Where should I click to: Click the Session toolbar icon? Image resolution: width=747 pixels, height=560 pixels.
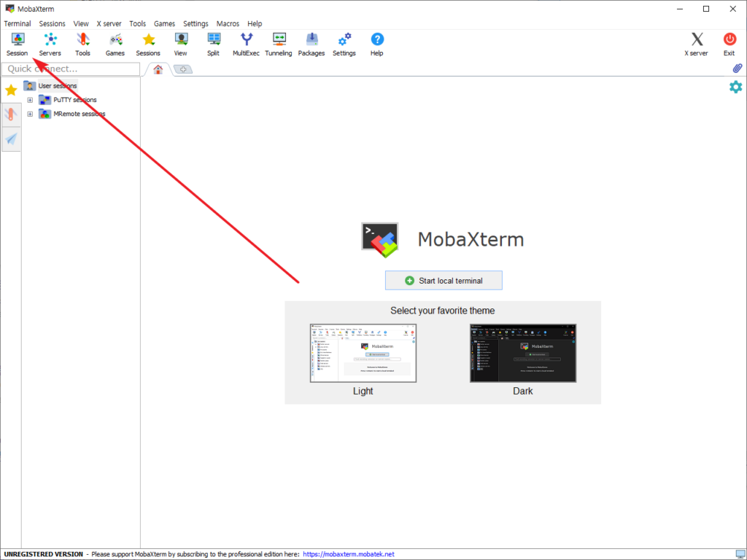pyautogui.click(x=18, y=44)
